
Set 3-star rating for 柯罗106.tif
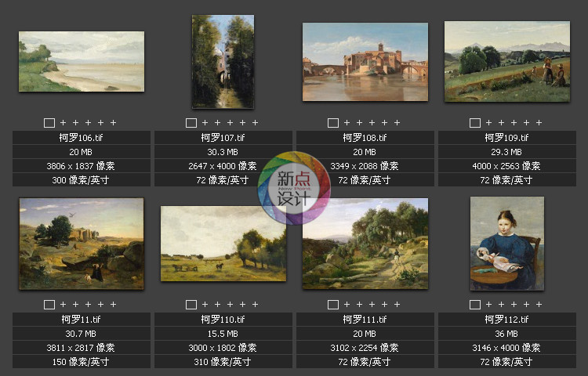pos(88,122)
